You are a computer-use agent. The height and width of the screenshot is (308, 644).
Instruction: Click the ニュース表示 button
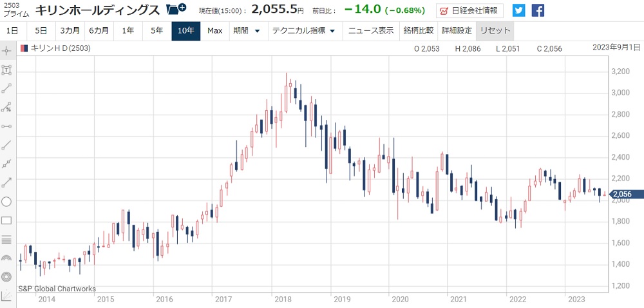(371, 31)
